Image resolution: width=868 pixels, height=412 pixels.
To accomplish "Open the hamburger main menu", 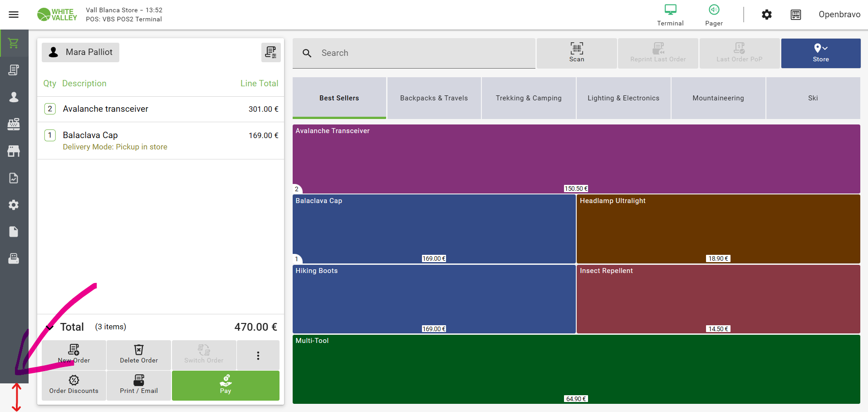I will [x=14, y=15].
